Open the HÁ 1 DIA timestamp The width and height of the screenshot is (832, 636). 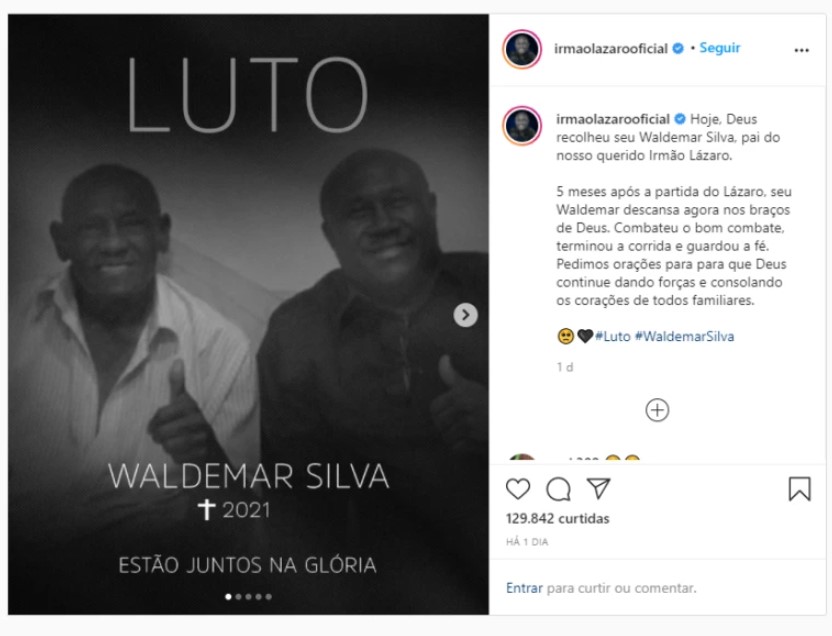click(527, 542)
